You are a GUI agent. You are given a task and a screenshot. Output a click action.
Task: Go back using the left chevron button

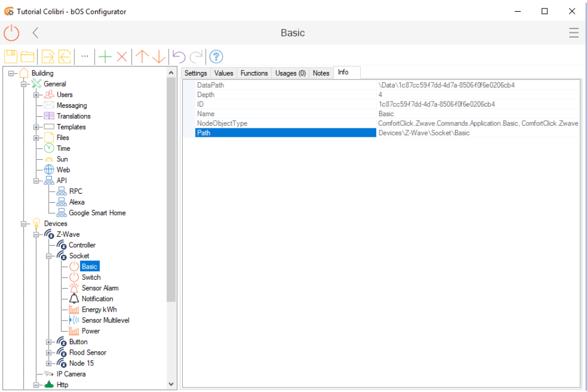coord(35,33)
